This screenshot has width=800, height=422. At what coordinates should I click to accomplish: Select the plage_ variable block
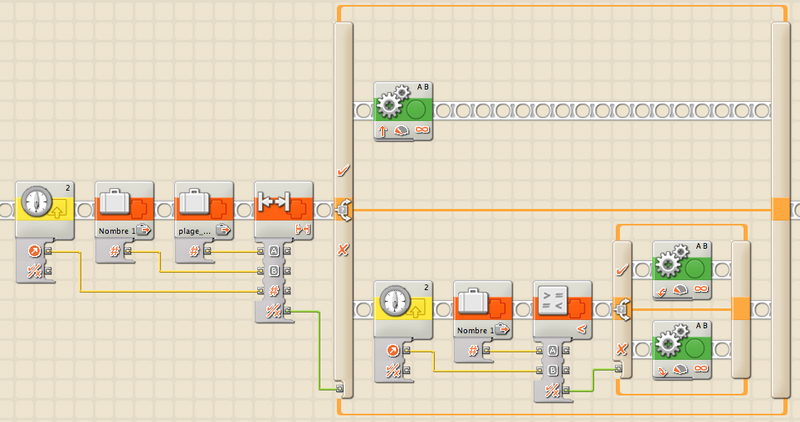[x=204, y=208]
